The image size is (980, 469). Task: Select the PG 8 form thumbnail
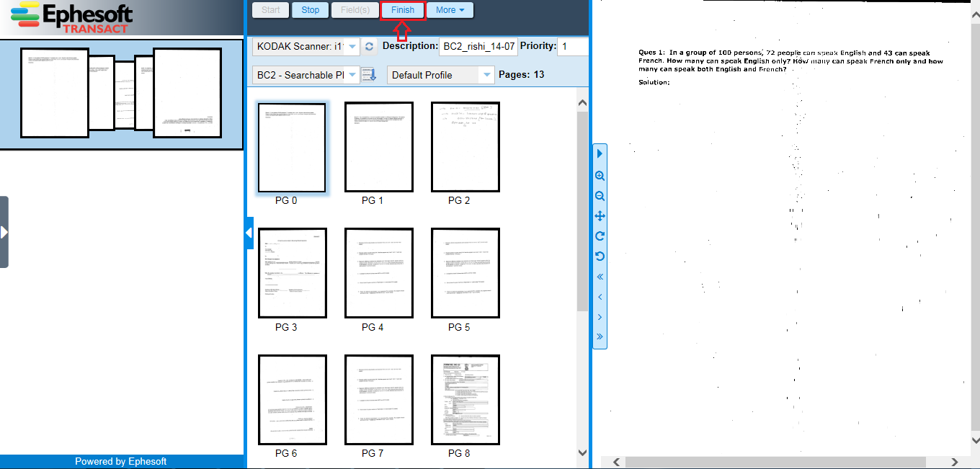tap(465, 400)
